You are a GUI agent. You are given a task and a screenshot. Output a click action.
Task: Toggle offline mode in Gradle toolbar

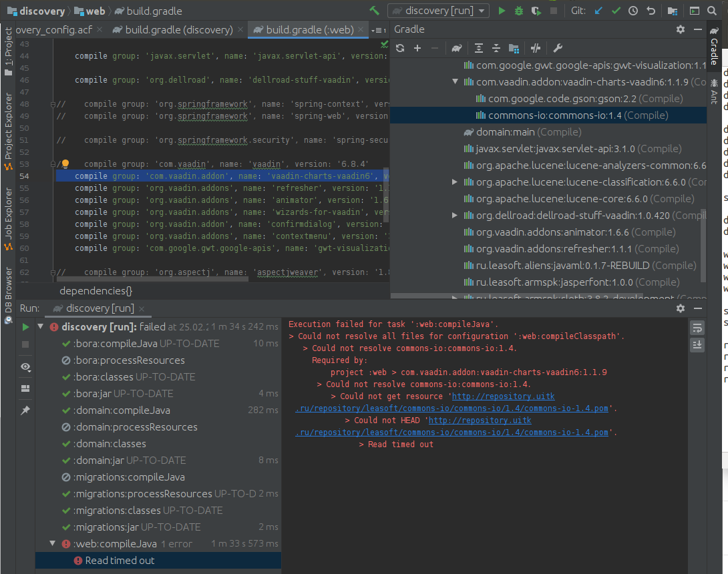536,48
